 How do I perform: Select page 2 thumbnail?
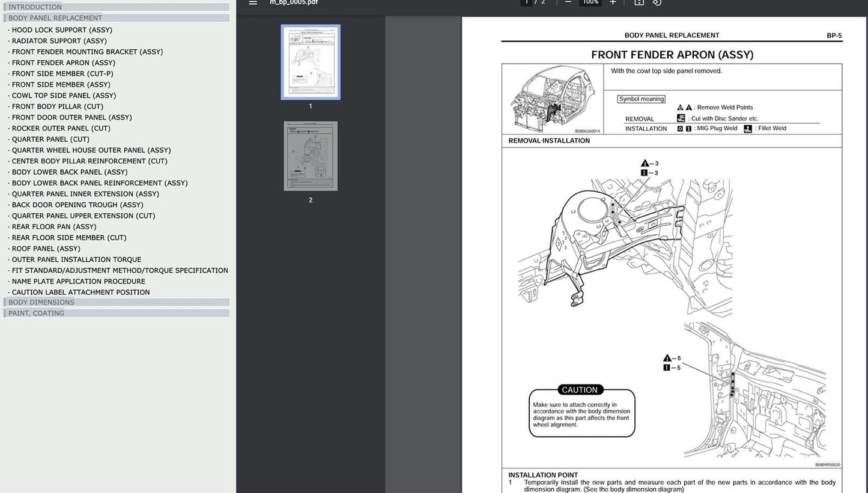click(311, 156)
